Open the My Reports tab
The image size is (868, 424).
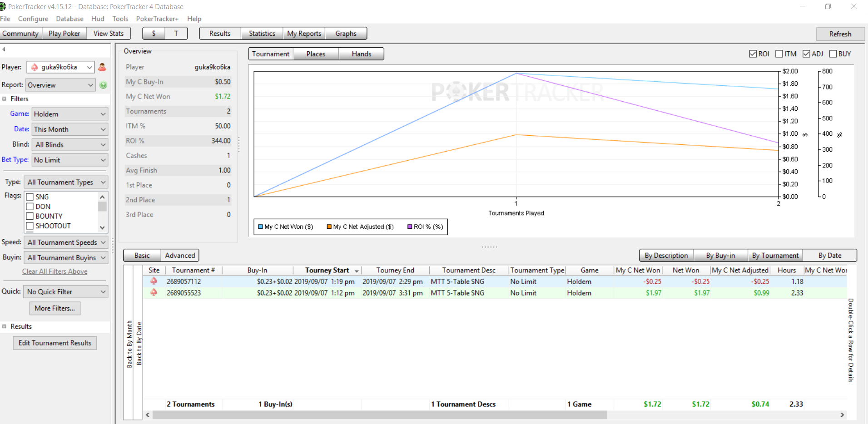pyautogui.click(x=304, y=34)
